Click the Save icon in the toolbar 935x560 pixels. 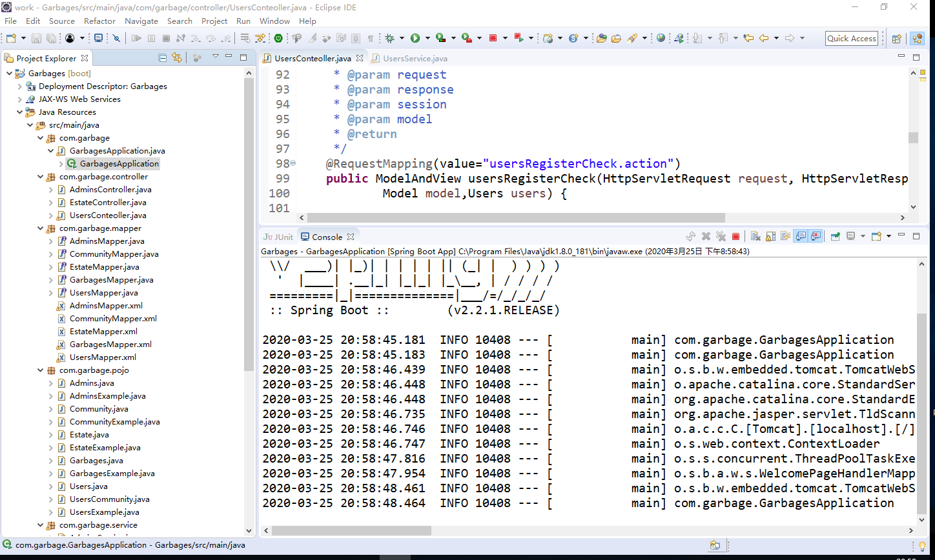coord(36,39)
